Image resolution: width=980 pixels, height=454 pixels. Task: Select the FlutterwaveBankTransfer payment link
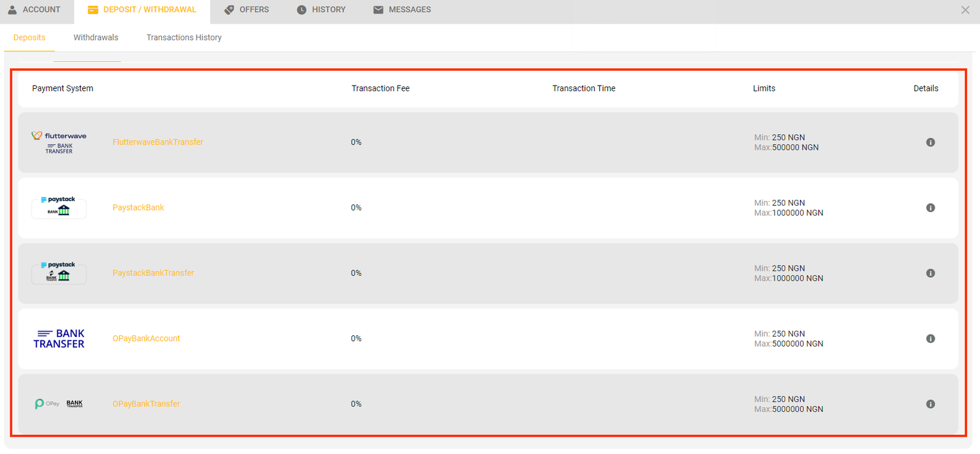[x=158, y=142]
